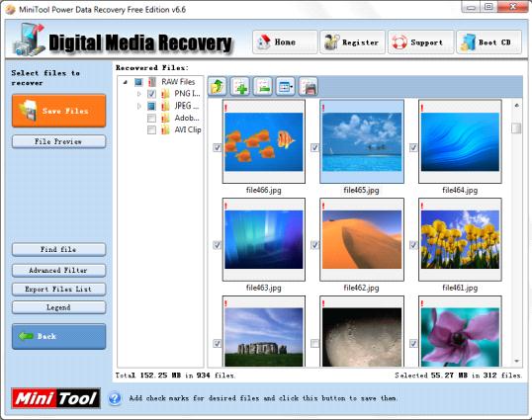
Task: Click the RAW Files drive icon
Action: [152, 82]
